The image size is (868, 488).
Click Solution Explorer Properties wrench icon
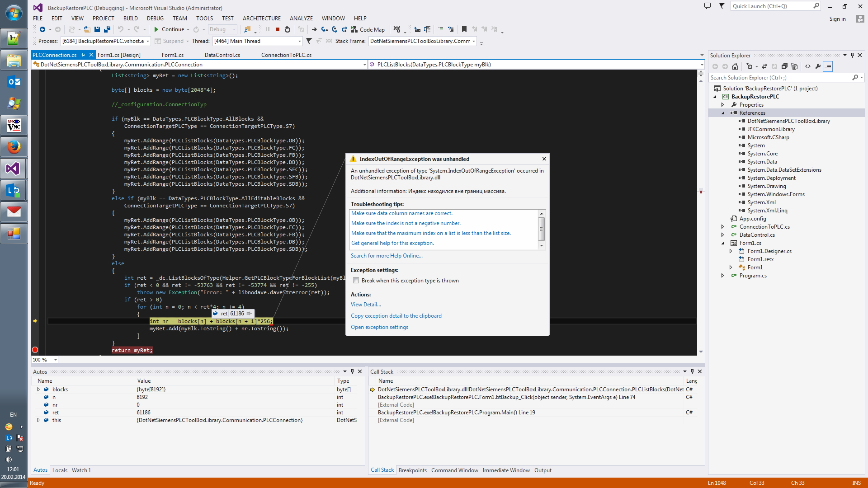(x=818, y=66)
